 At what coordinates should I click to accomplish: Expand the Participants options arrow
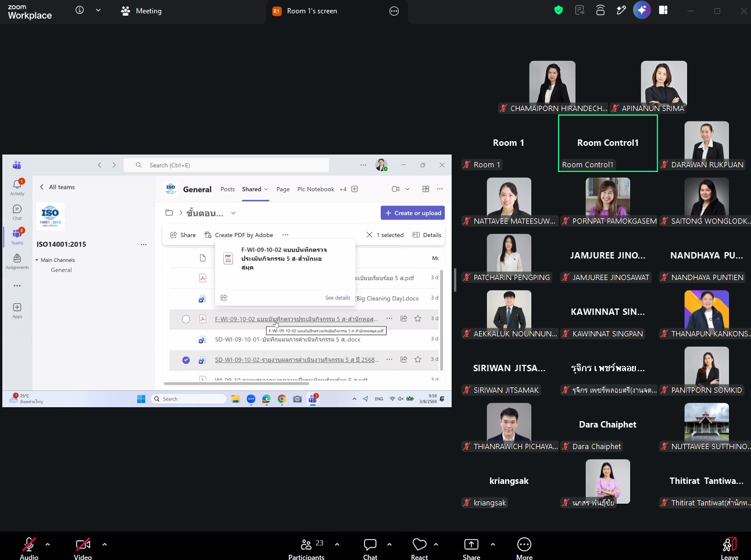337,544
